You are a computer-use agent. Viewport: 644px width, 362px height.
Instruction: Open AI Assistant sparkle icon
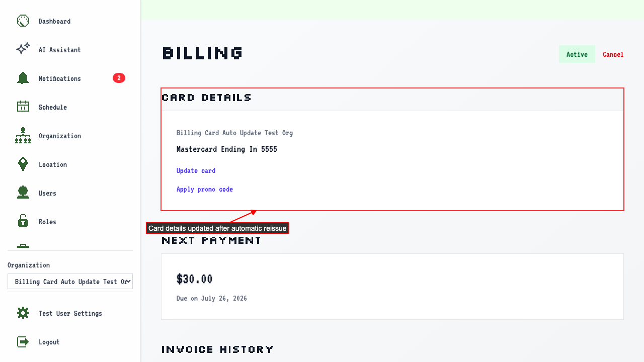tap(23, 50)
